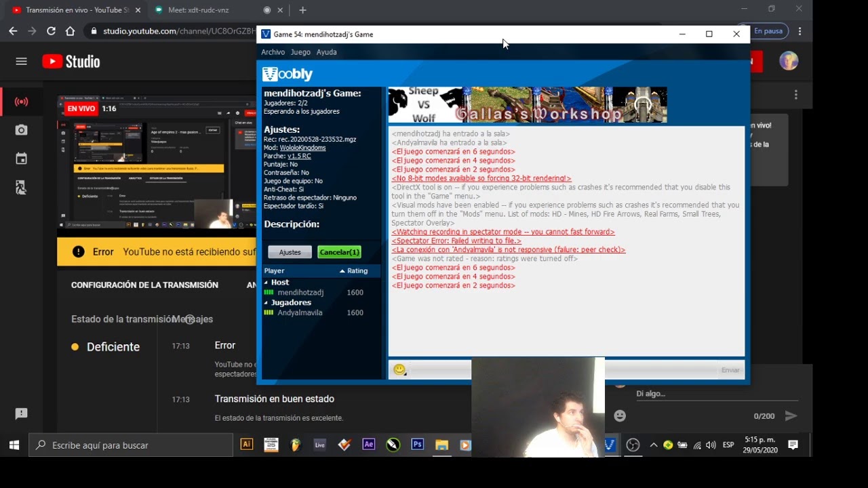Click the 'Transmisión en buen estado' status message
The height and width of the screenshot is (488, 868).
point(275,399)
